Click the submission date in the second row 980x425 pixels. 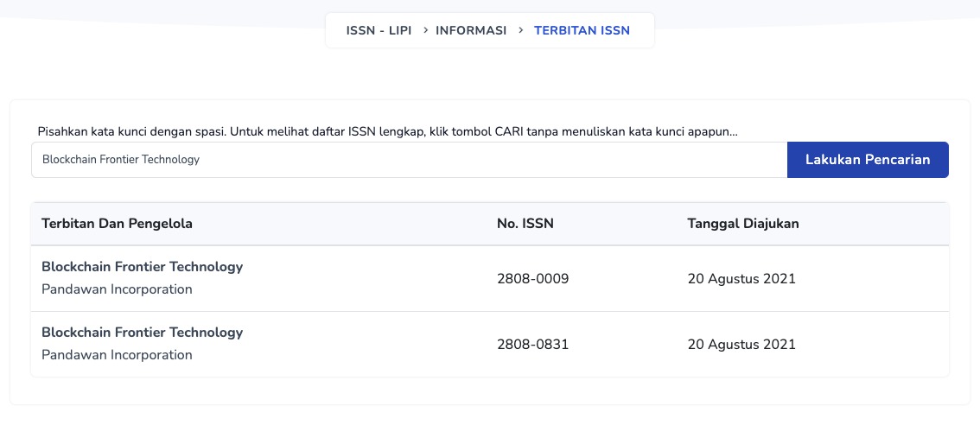[741, 345]
